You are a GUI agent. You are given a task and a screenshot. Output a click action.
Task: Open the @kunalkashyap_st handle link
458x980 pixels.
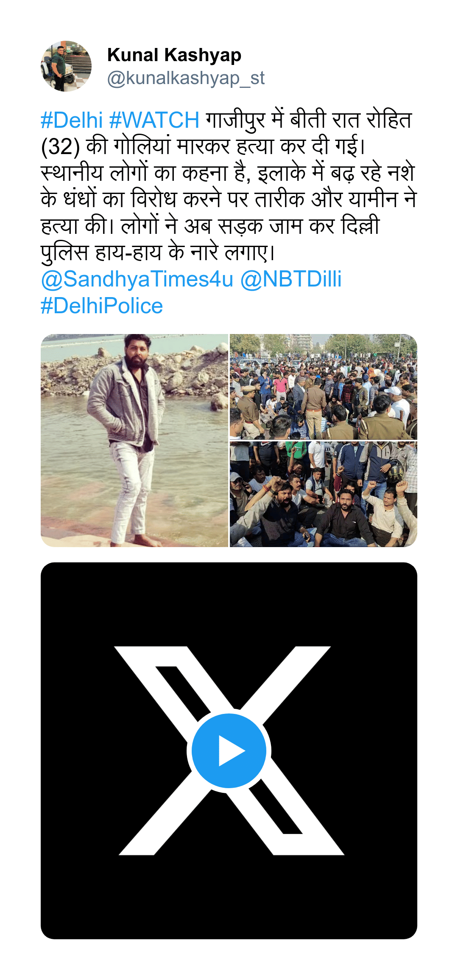186,78
